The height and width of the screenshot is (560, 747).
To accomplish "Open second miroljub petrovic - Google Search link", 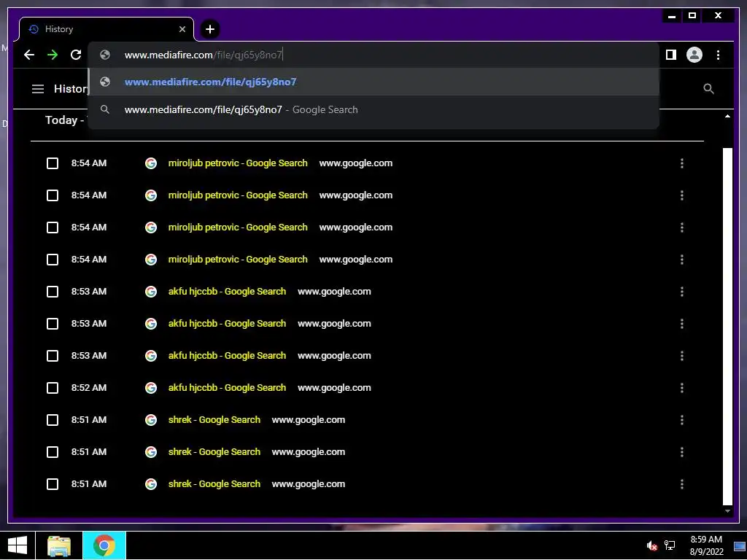I will (238, 195).
